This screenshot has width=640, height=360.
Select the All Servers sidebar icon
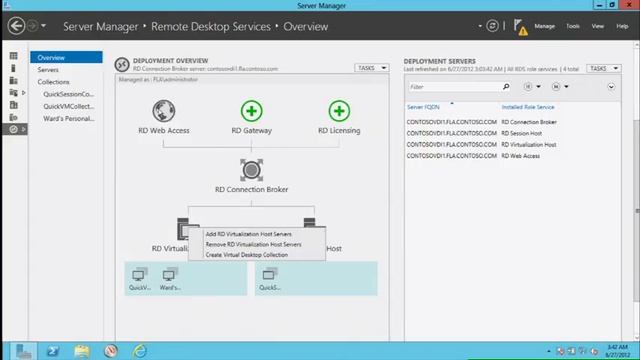[x=13, y=80]
